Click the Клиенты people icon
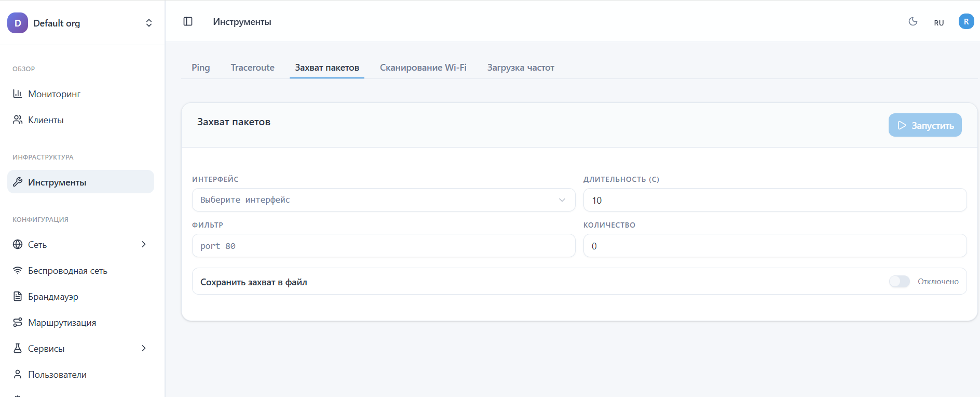Viewport: 980px width, 397px height. tap(18, 120)
